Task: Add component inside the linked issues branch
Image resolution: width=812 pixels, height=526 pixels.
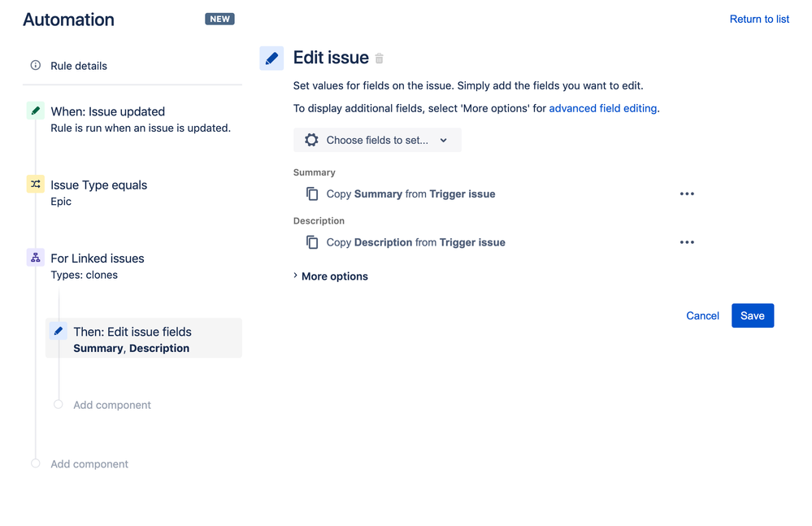Action: click(112, 405)
